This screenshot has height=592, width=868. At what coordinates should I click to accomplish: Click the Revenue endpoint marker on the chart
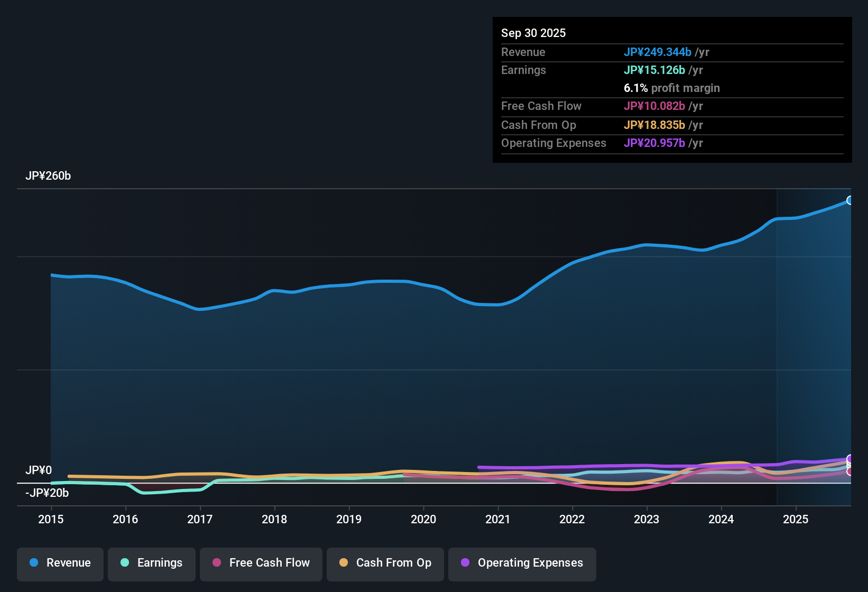click(x=849, y=200)
